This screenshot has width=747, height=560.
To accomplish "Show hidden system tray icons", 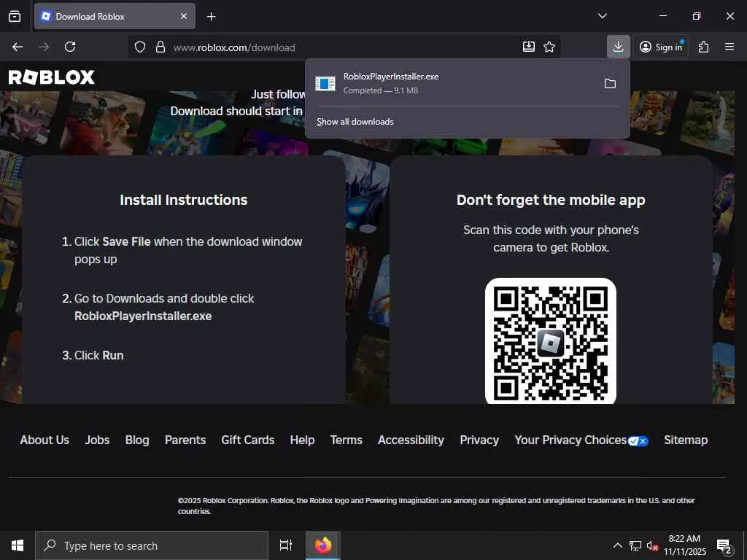I will pyautogui.click(x=617, y=545).
